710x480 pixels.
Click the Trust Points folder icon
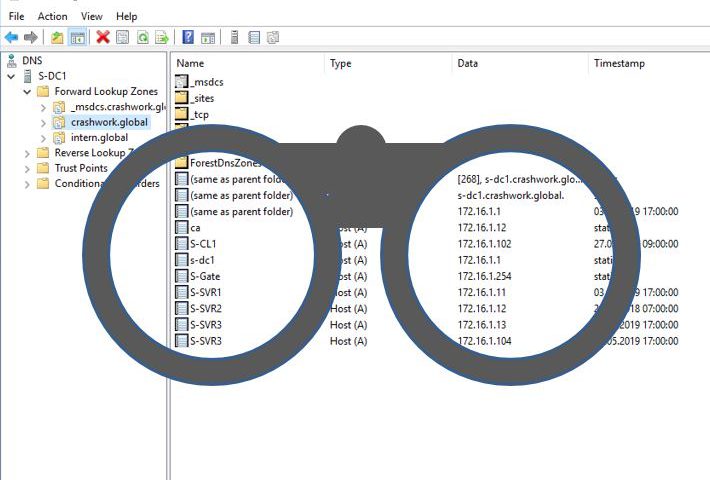coord(43,168)
